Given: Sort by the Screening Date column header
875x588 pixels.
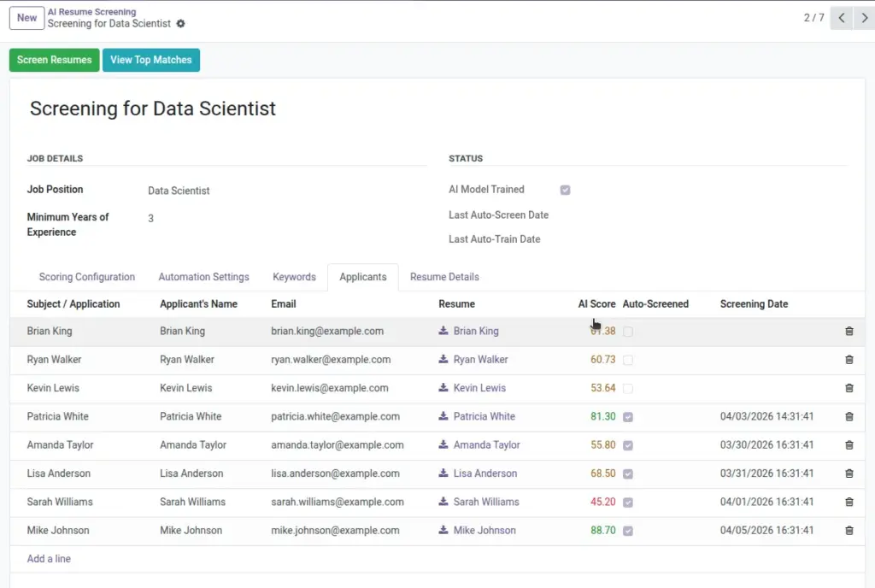Looking at the screenshot, I should point(754,304).
